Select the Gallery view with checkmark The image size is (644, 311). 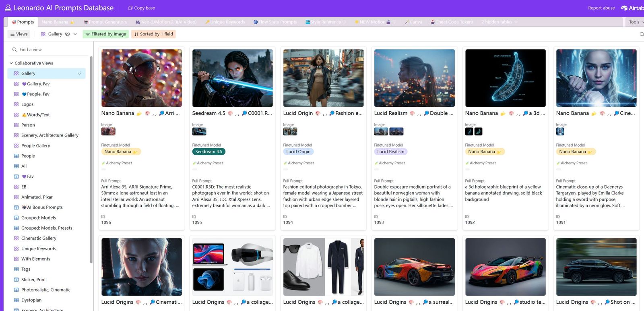tap(47, 73)
